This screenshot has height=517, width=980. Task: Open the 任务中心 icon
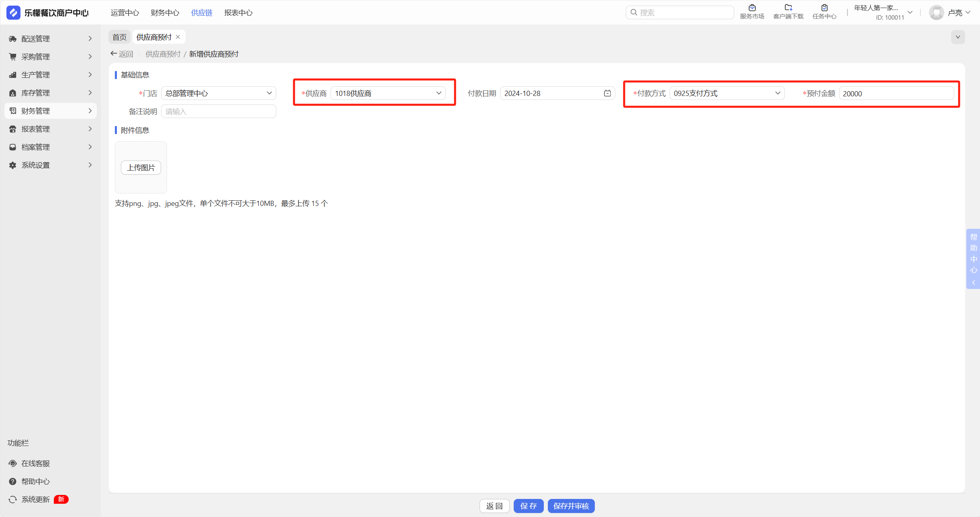[824, 8]
